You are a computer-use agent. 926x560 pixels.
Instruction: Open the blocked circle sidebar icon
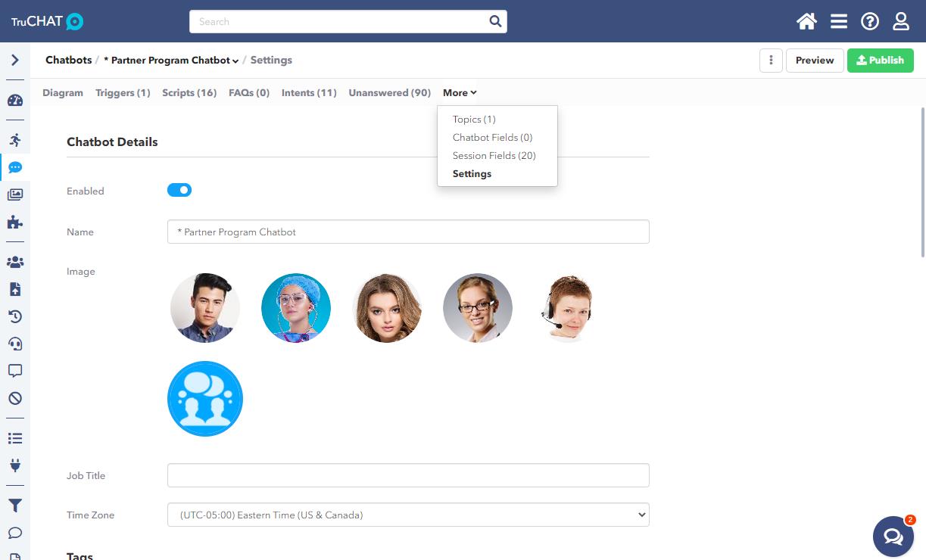[15, 398]
